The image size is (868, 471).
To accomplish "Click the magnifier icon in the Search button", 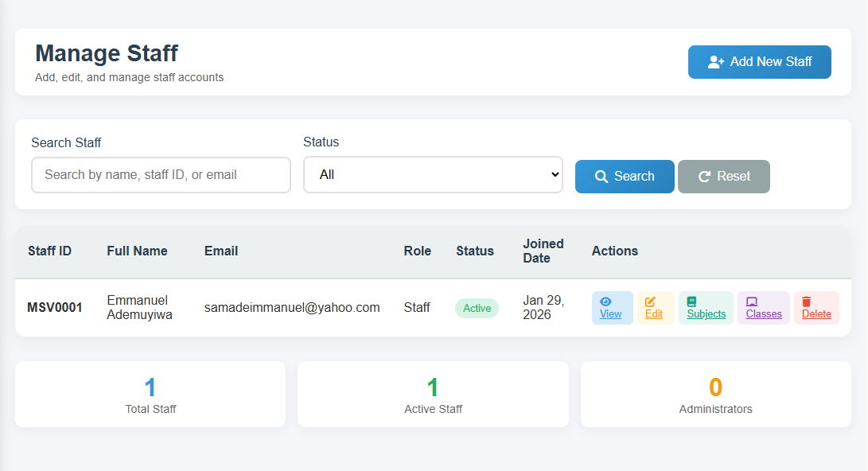I will (601, 177).
